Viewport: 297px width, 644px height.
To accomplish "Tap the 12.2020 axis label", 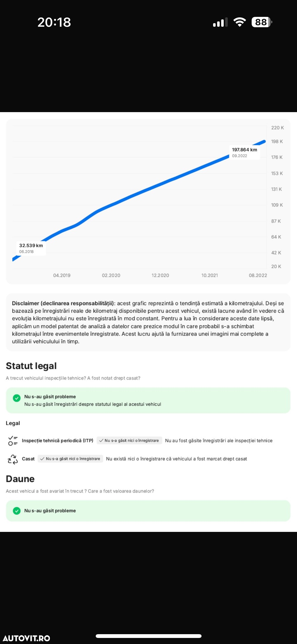I will (x=160, y=275).
